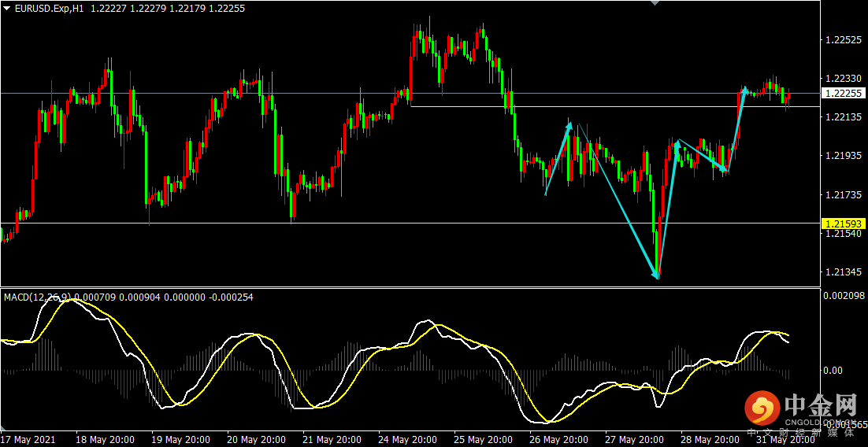Click the divider between the chart and MACD window
The width and height of the screenshot is (868, 447).
[410, 287]
